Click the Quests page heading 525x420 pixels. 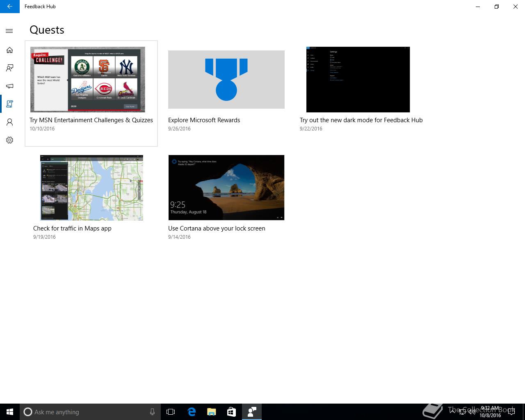click(47, 30)
